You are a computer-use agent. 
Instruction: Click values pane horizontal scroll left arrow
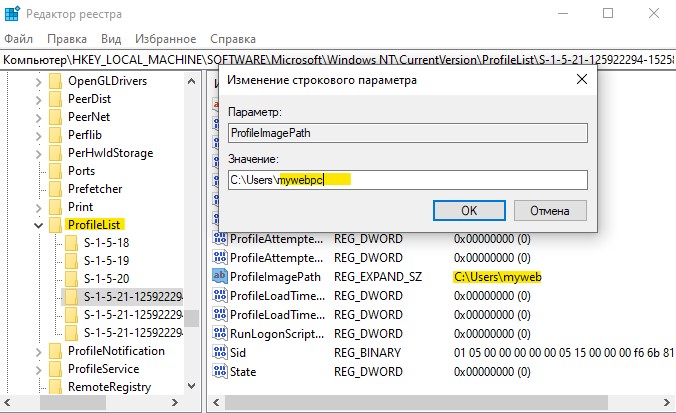tap(216, 403)
